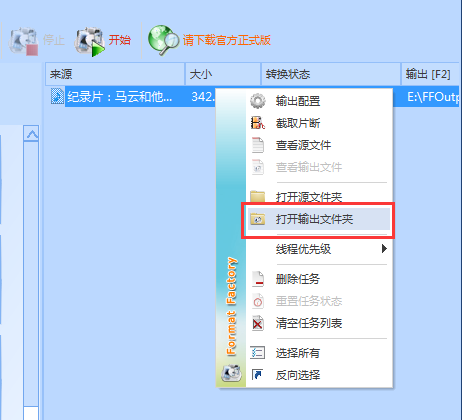Click the icon beside 查看输出文件

(258, 167)
